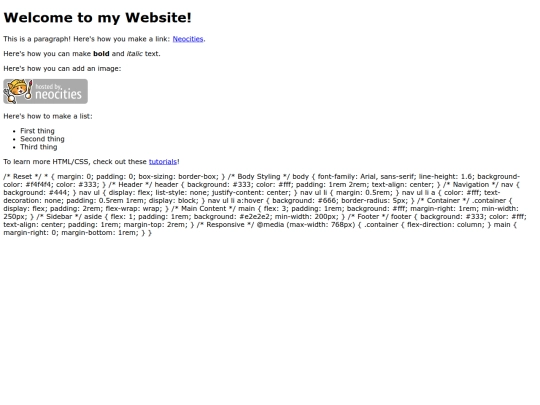This screenshot has width=540, height=405.
Task: Follow the tutorials link
Action: point(163,162)
